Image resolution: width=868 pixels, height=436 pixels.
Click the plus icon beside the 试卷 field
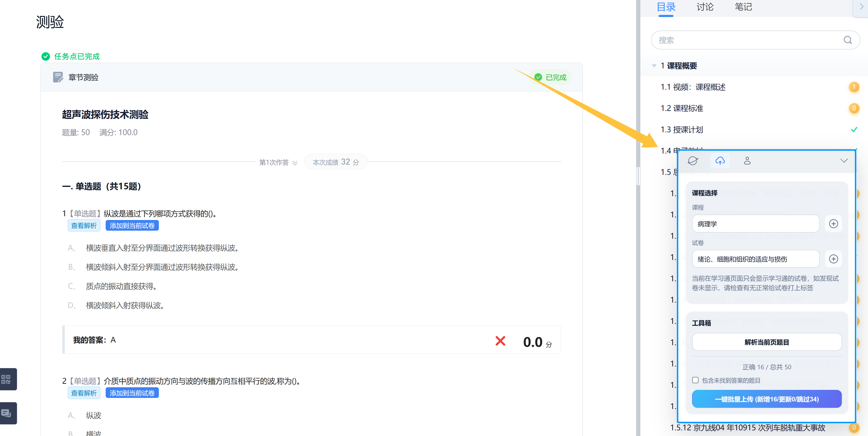tap(833, 259)
